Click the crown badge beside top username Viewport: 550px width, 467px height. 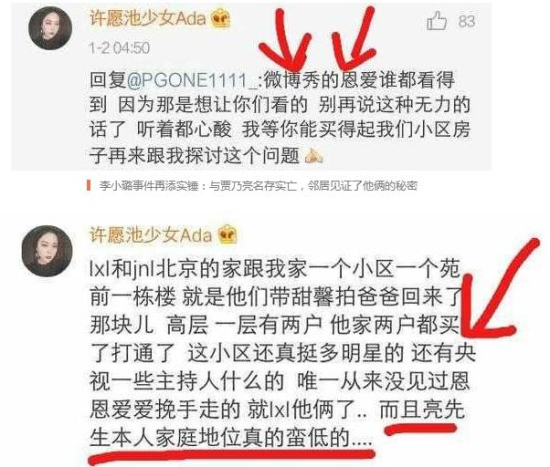coord(221,18)
